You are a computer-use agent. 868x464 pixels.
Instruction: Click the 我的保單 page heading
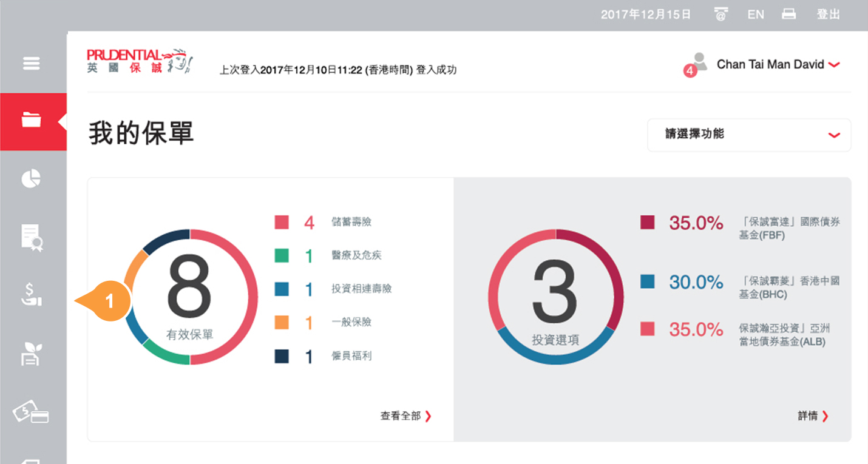click(x=141, y=133)
